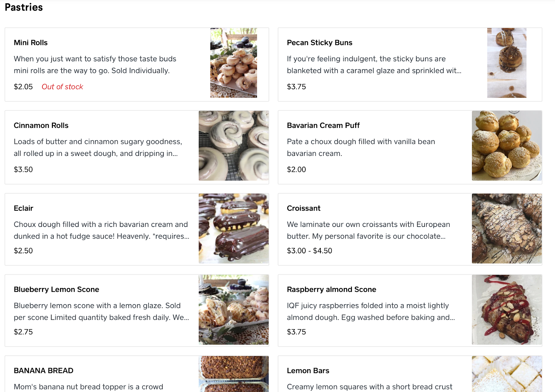The image size is (555, 392).
Task: Open the Raspberry almond Scone image
Action: 506,310
